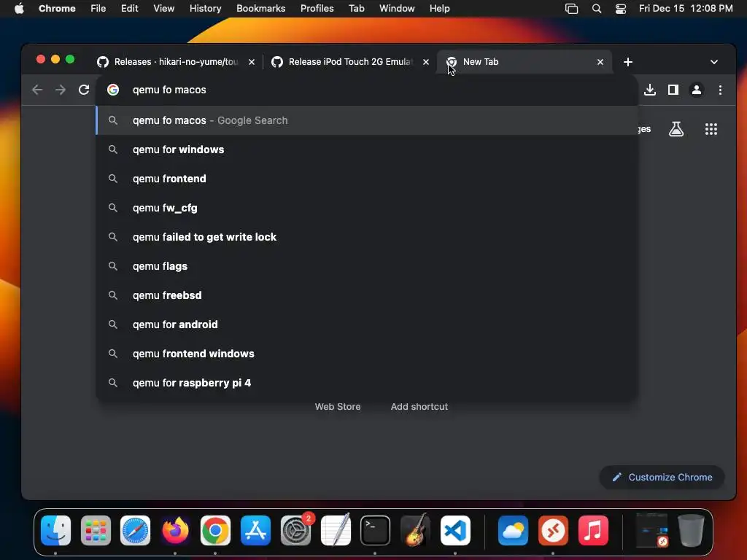Launch Firefox from the dock
This screenshot has width=747, height=560.
tap(175, 531)
